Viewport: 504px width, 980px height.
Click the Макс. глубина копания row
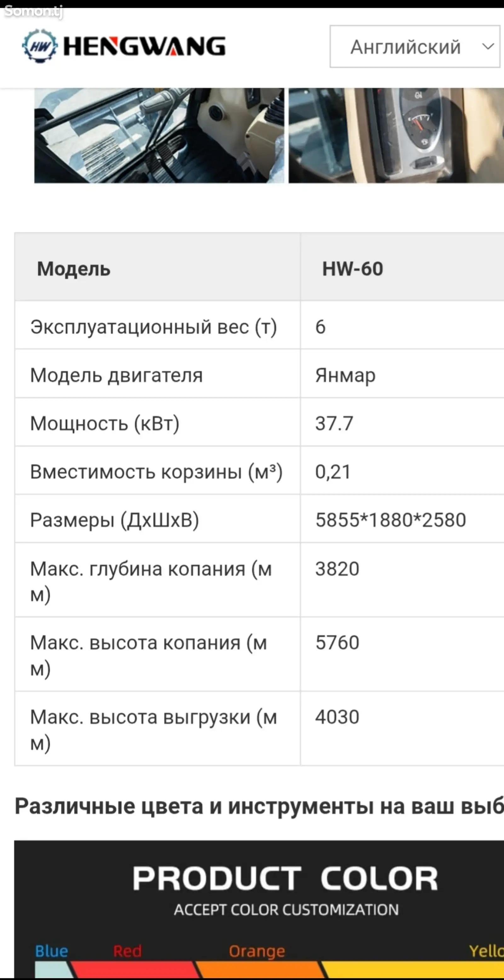tap(259, 580)
